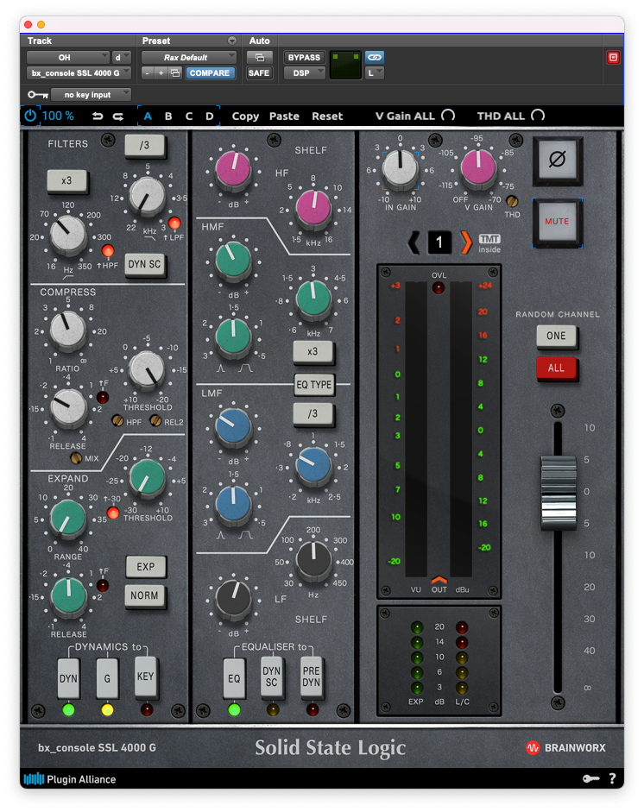Toggle the THD screw control
The width and height of the screenshot is (644, 812).
pyautogui.click(x=512, y=201)
